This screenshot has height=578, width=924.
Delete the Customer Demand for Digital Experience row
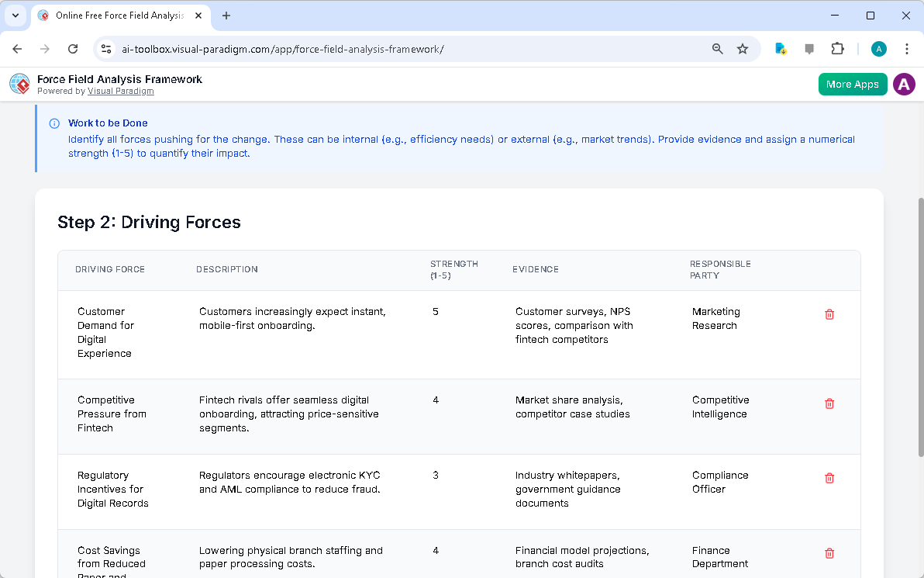click(x=829, y=314)
